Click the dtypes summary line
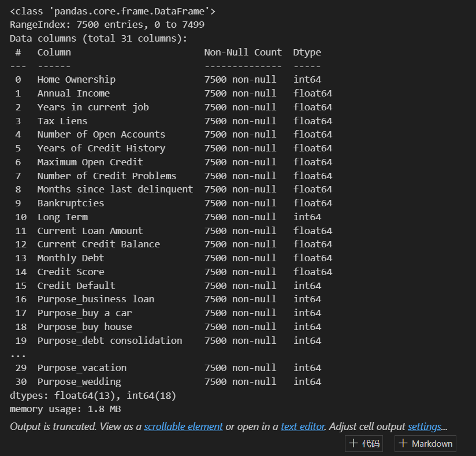The height and width of the screenshot is (456, 476). [69, 395]
